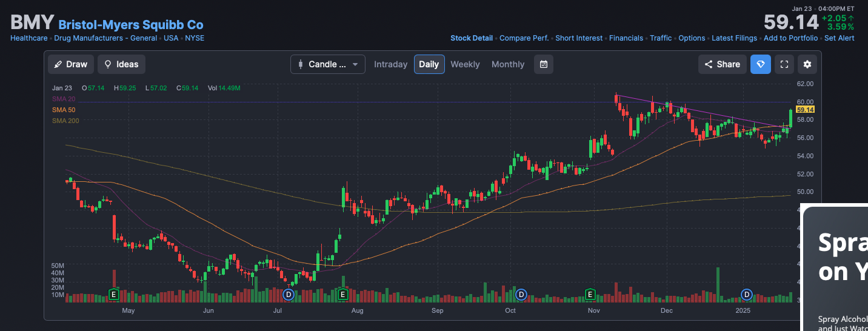View Short Interest data
868x331 pixels.
[x=579, y=38]
